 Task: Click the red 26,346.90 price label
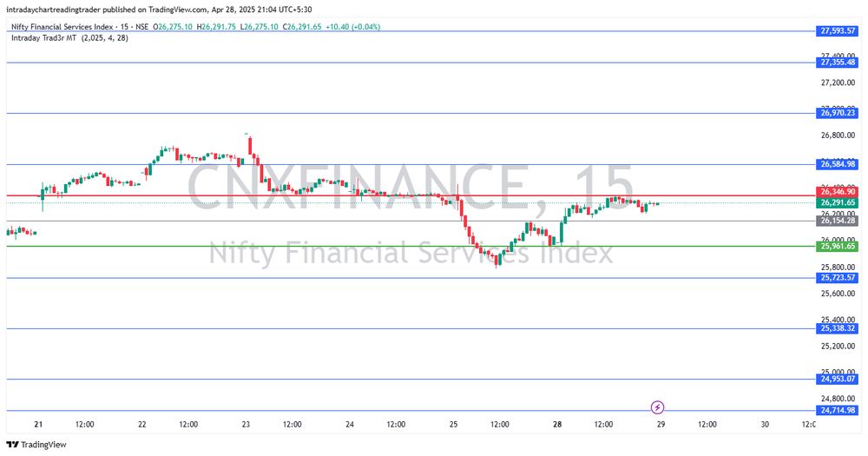tap(838, 192)
